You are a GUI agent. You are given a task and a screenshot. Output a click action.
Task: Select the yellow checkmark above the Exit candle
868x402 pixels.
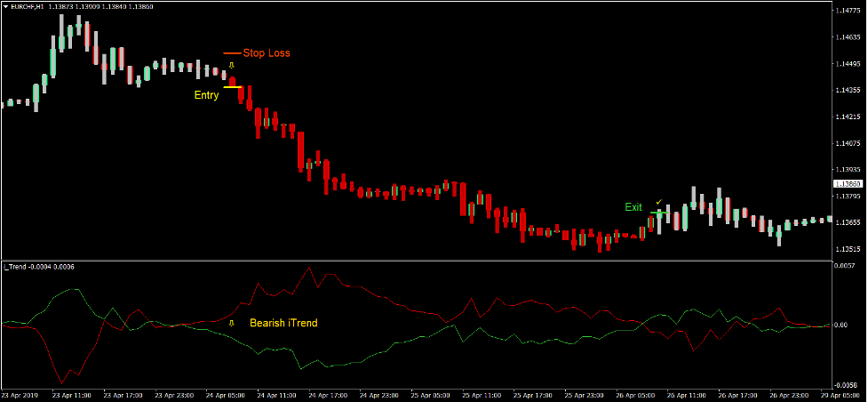click(x=658, y=202)
